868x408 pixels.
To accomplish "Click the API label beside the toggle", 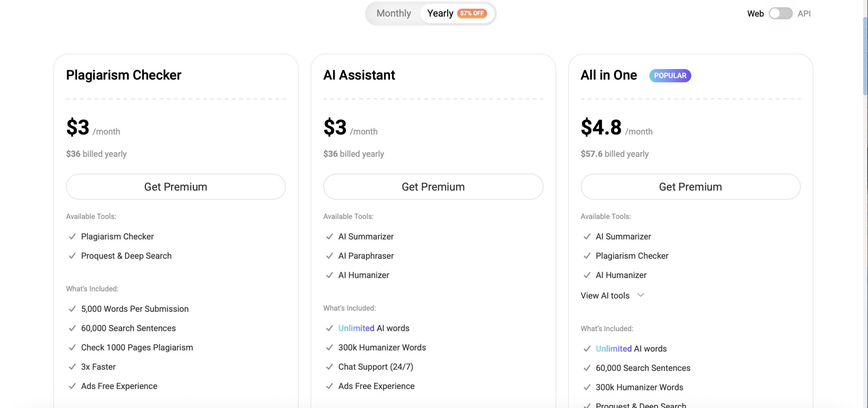I will [804, 14].
